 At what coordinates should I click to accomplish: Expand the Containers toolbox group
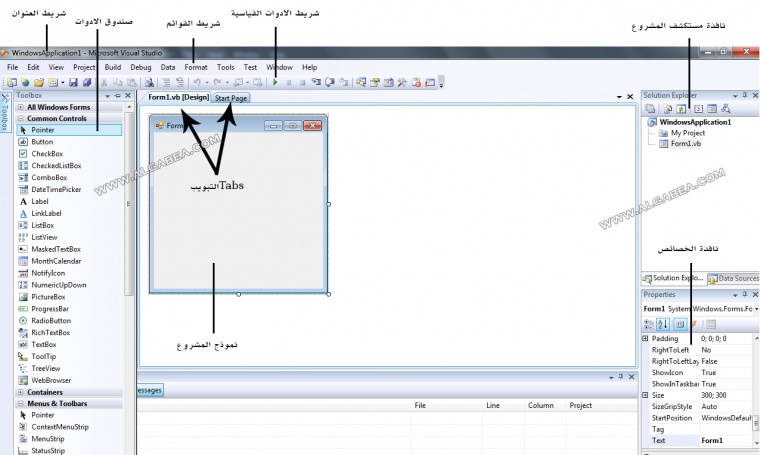pos(21,392)
